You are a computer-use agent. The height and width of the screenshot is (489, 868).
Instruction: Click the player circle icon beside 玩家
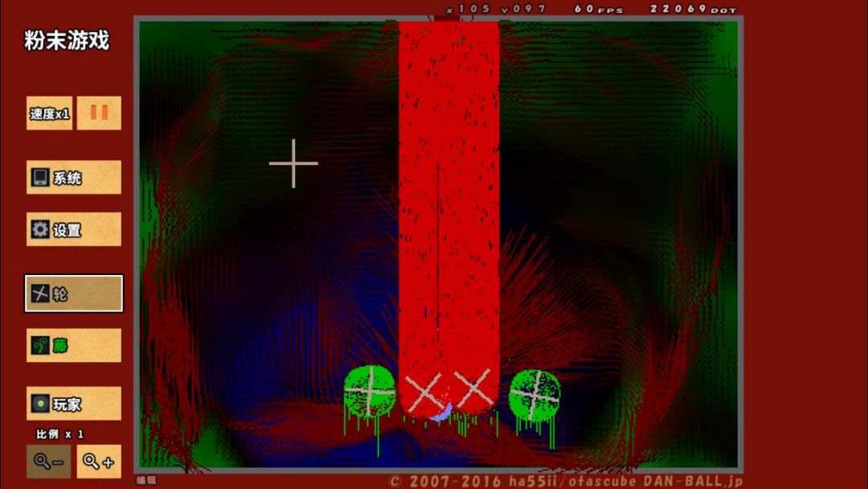point(40,404)
